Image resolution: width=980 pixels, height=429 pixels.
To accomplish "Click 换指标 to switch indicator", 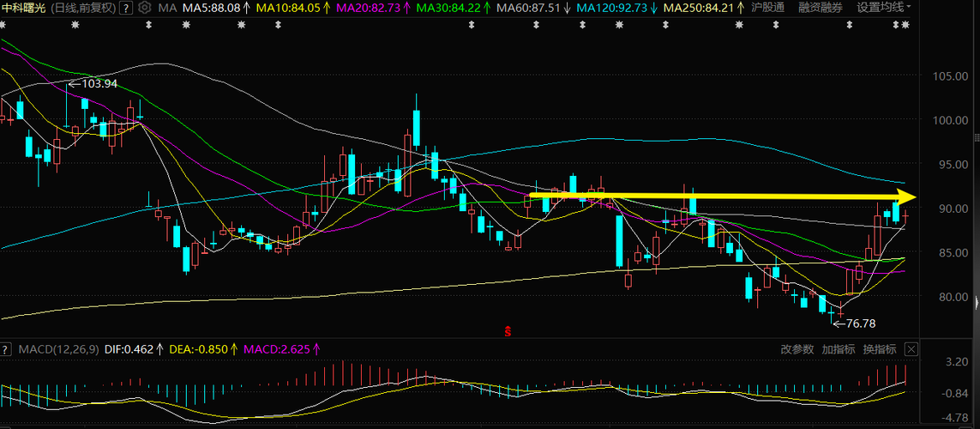I will (880, 349).
